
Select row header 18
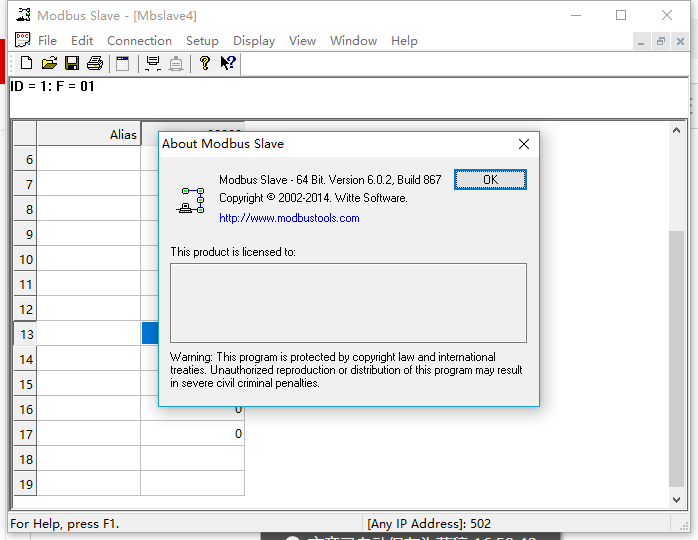point(25,459)
